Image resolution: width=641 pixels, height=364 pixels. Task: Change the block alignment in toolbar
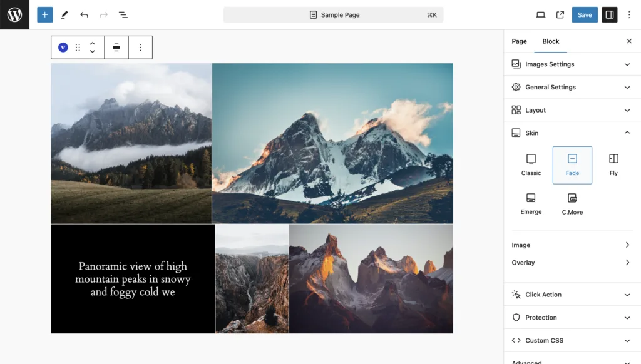click(116, 48)
